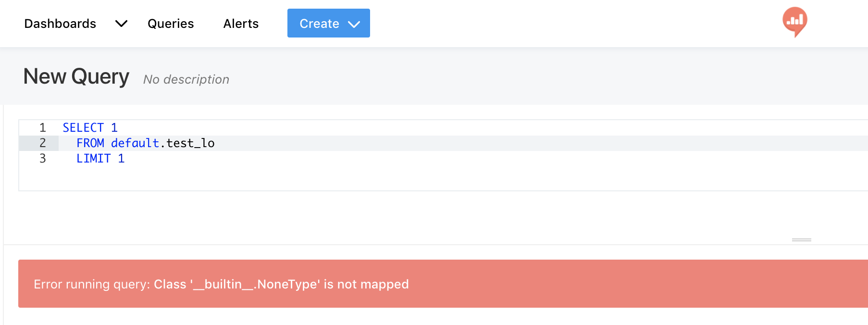The width and height of the screenshot is (868, 325).
Task: Click 'No description' to add a description
Action: (186, 79)
